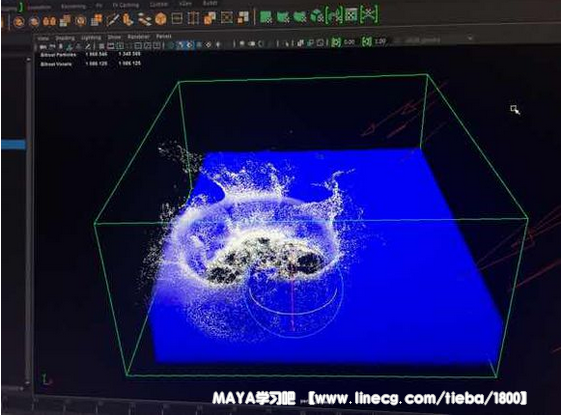Open Camera Attributes from panel toolbar
This screenshot has width=564, height=415.
click(x=60, y=46)
